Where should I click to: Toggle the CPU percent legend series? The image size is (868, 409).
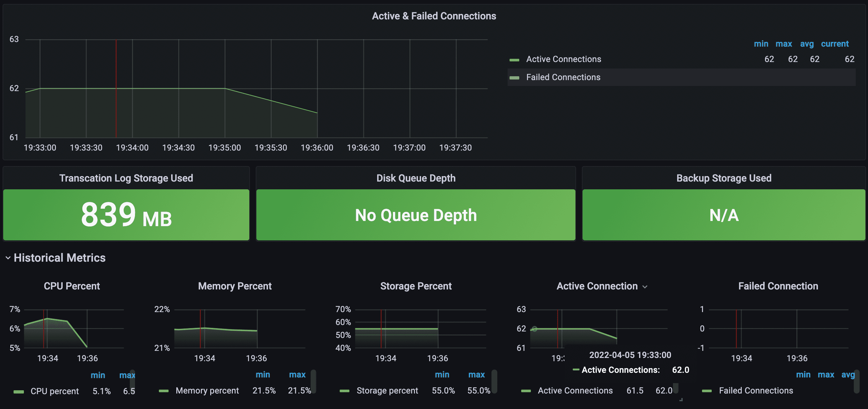pos(55,391)
